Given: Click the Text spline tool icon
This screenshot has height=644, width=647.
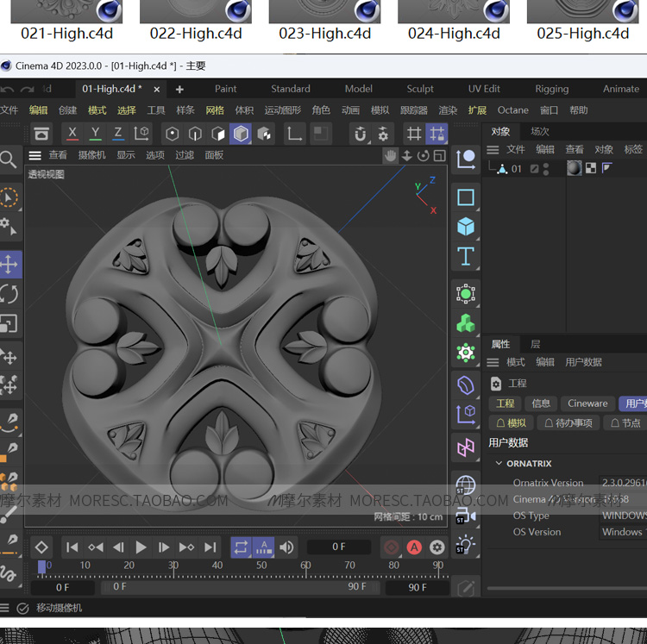Looking at the screenshot, I should pos(466,256).
